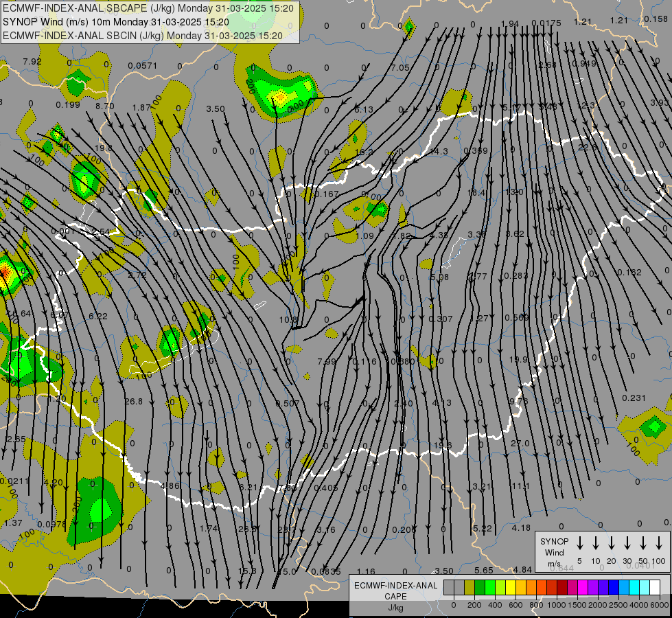Viewport: 672px width, 618px height.
Task: Click the 'J/kg' unit label in the legend
Action: coord(395,608)
